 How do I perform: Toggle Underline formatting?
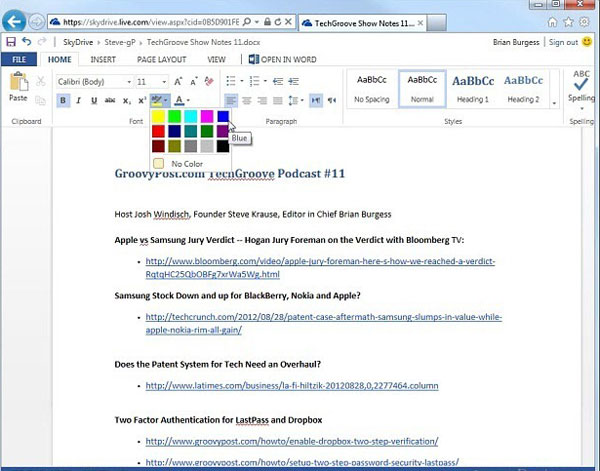pos(94,100)
